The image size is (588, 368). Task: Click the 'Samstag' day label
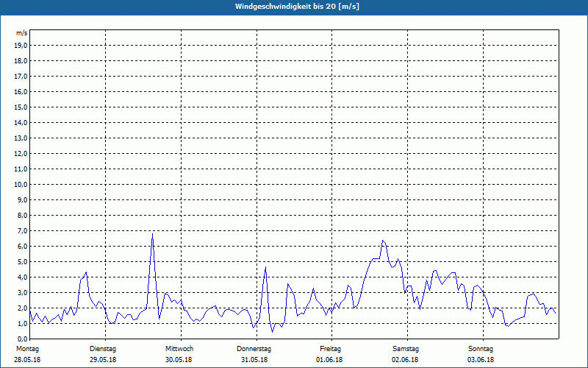coord(406,349)
